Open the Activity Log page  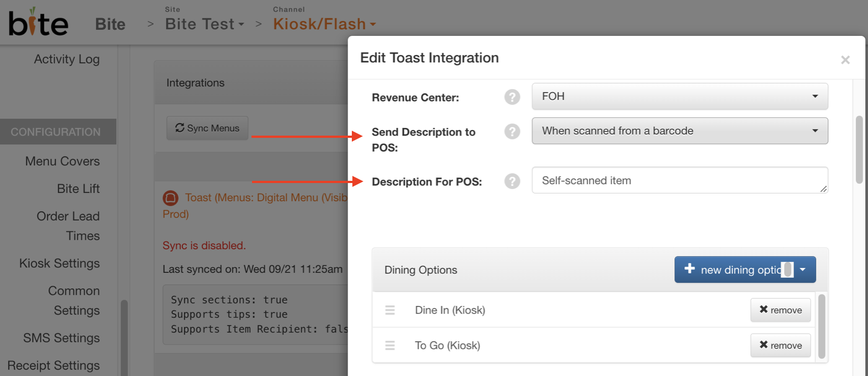67,59
